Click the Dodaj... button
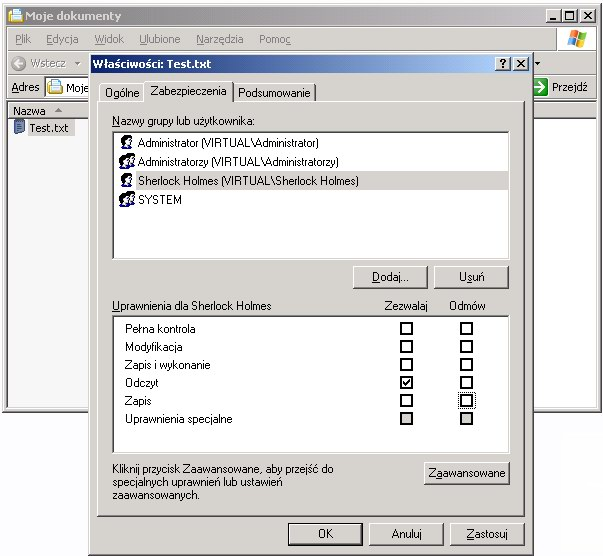The width and height of the screenshot is (603, 556). (x=390, y=276)
